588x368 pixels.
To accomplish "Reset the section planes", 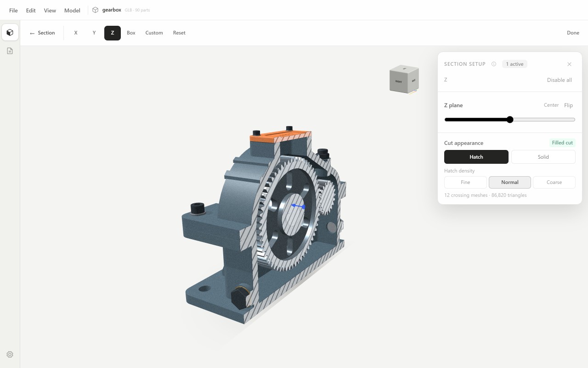I will 179,33.
